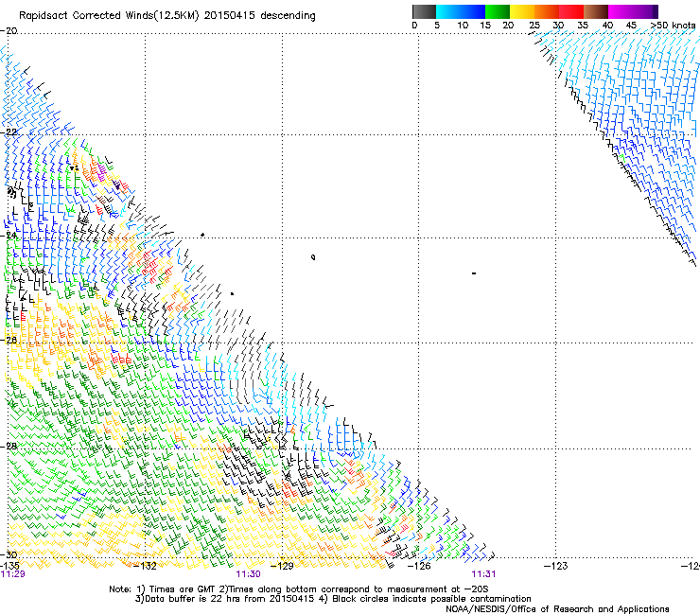Click the '-22' latitude axis label
The height and width of the screenshot is (615, 700).
[x=9, y=132]
